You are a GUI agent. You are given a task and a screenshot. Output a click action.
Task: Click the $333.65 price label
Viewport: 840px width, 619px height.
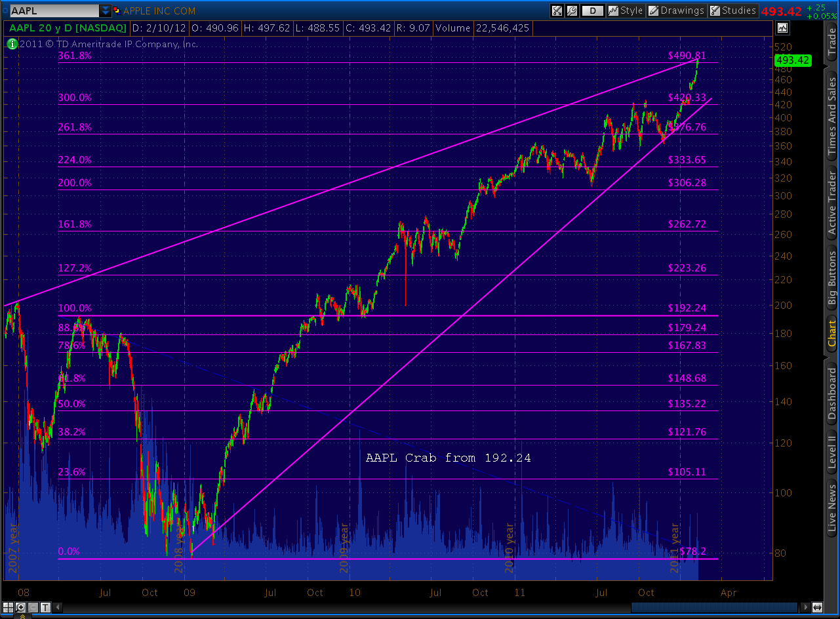[x=687, y=160]
